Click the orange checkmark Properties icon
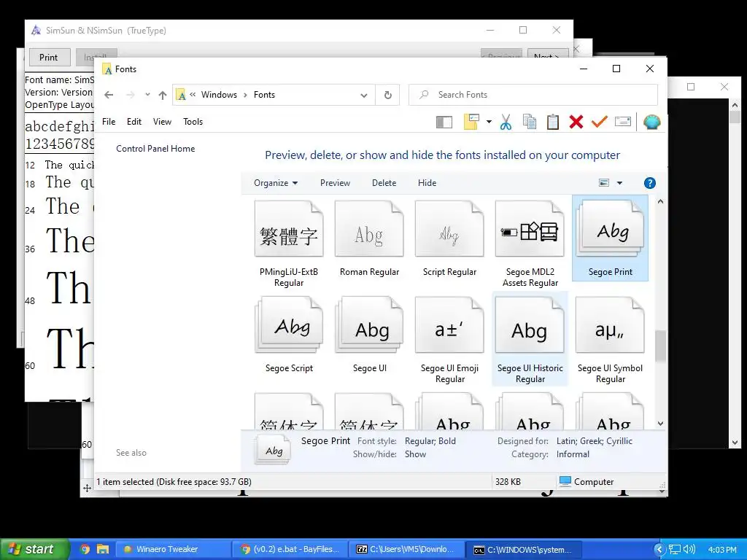The image size is (747, 560). (600, 122)
